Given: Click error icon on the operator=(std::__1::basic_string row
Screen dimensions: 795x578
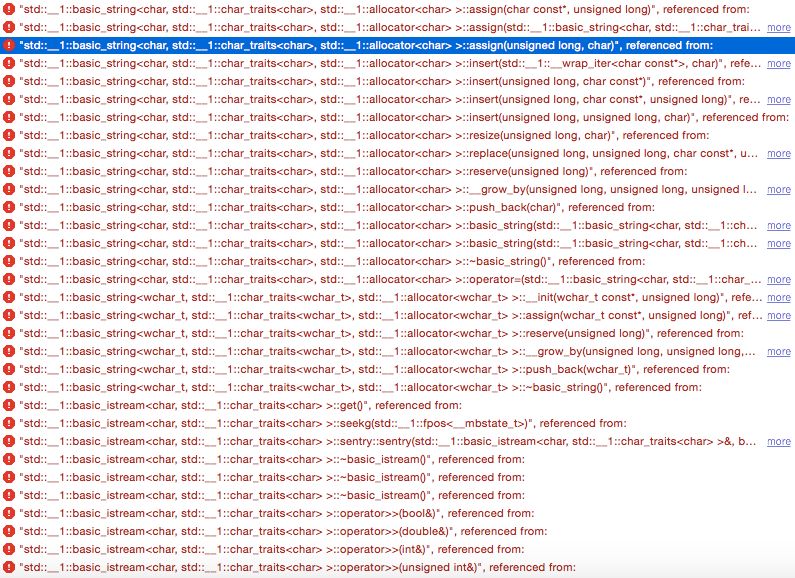Looking at the screenshot, I should coord(9,279).
